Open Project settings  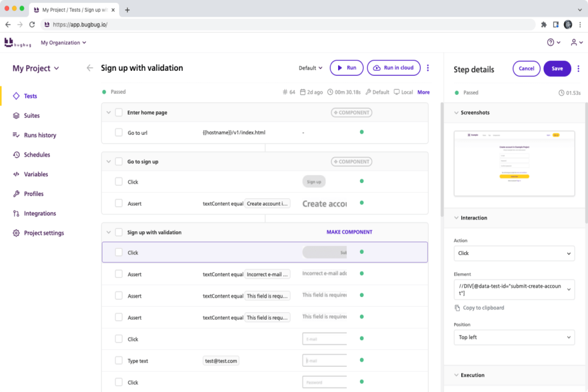point(44,233)
